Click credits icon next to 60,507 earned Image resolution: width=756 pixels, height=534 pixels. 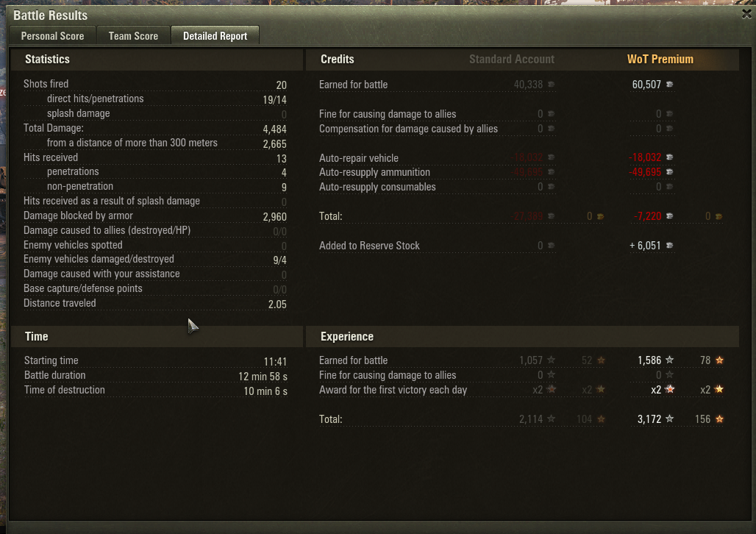point(670,85)
